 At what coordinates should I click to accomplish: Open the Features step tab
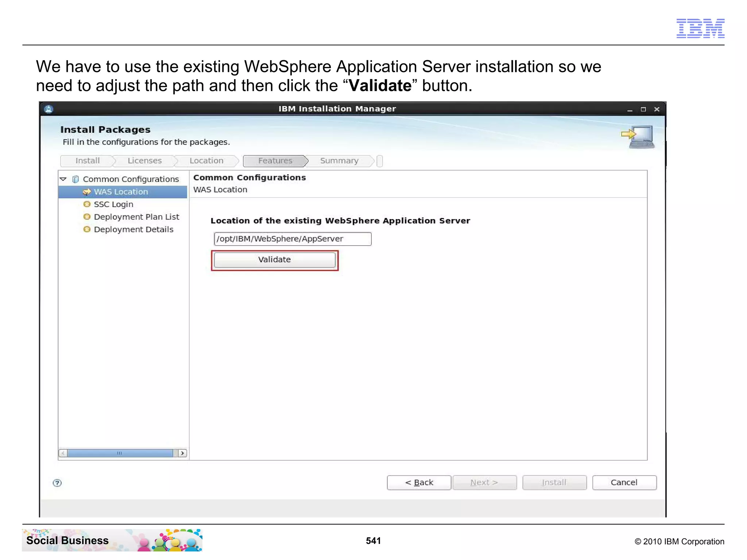point(275,161)
